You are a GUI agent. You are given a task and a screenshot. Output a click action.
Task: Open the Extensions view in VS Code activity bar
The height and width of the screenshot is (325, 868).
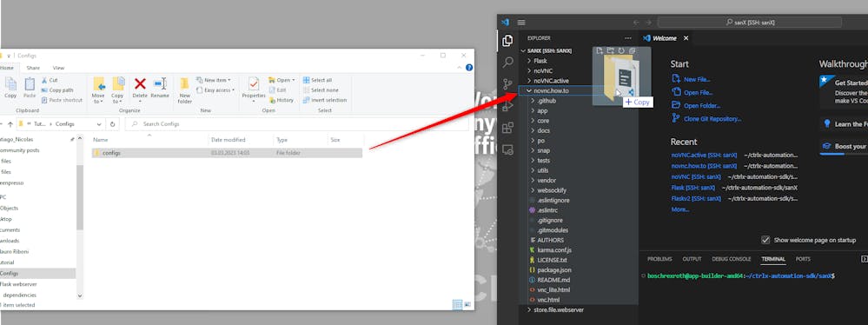tap(507, 129)
